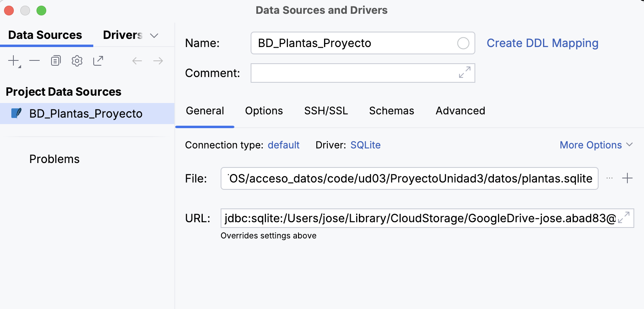Image resolution: width=644 pixels, height=309 pixels.
Task: Browse for database file with ellipsis icon
Action: coord(610,178)
